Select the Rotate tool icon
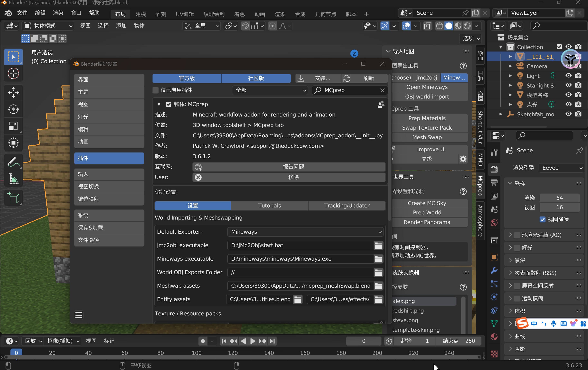 pos(13,109)
